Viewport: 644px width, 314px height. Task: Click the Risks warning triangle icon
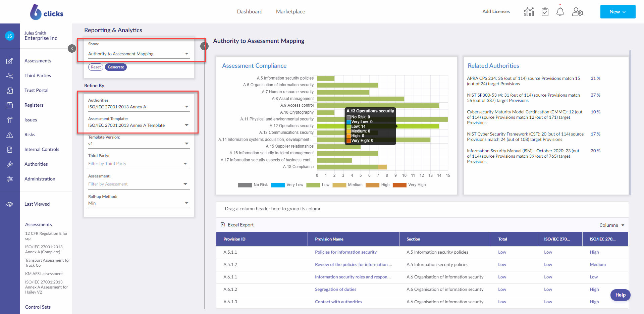click(10, 135)
